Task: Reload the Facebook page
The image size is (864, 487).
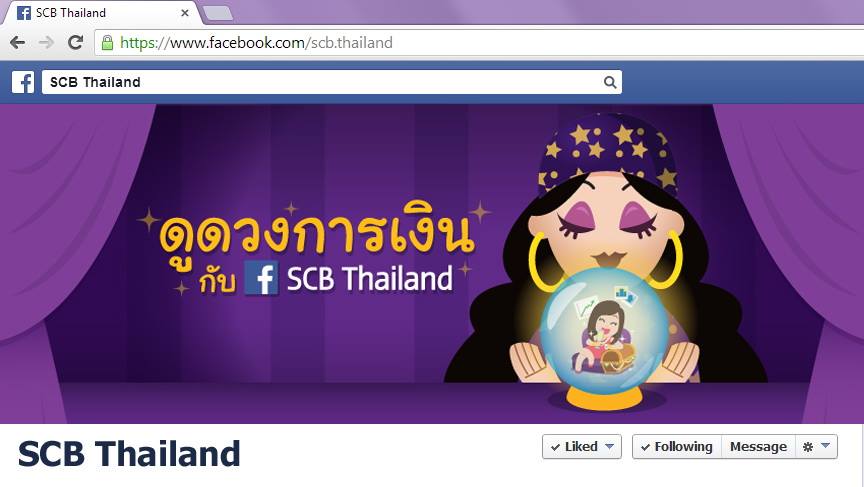Action: click(x=75, y=42)
